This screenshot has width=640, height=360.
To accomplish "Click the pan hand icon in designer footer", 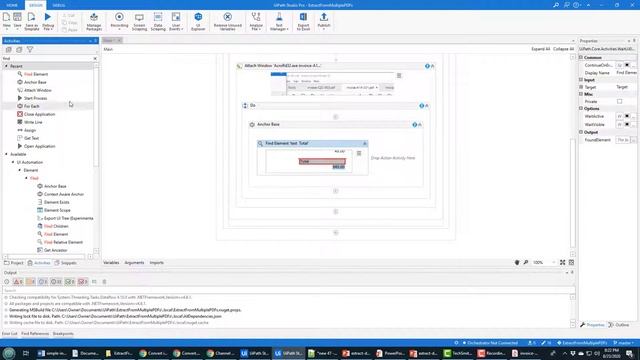I will coord(517,262).
